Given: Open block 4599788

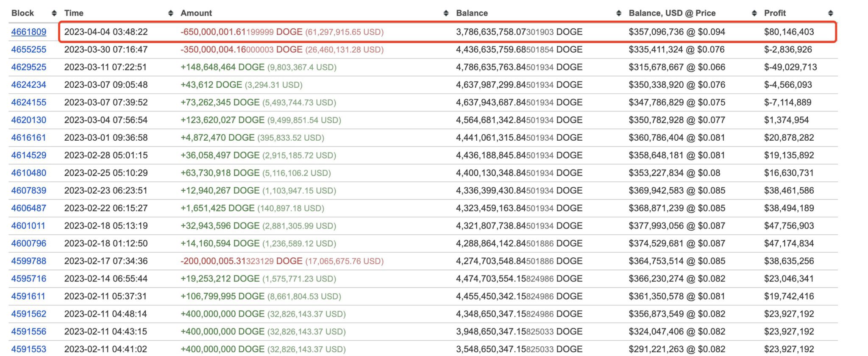Looking at the screenshot, I should pyautogui.click(x=28, y=261).
